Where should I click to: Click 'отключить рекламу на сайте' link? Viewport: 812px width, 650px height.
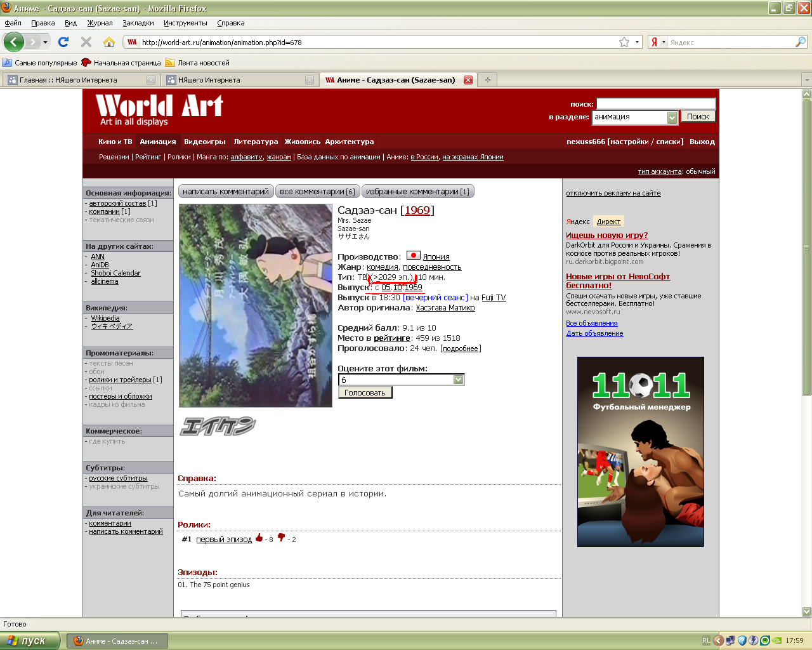(x=613, y=193)
